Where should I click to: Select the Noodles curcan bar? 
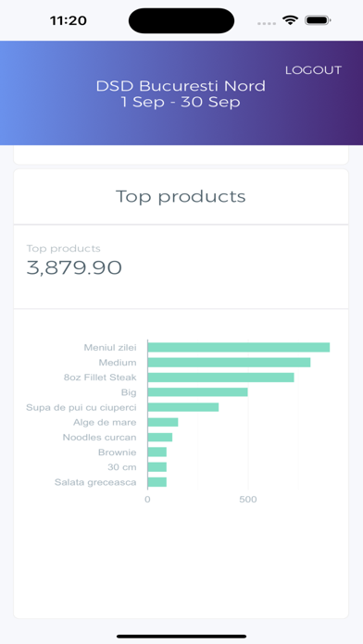coord(160,438)
